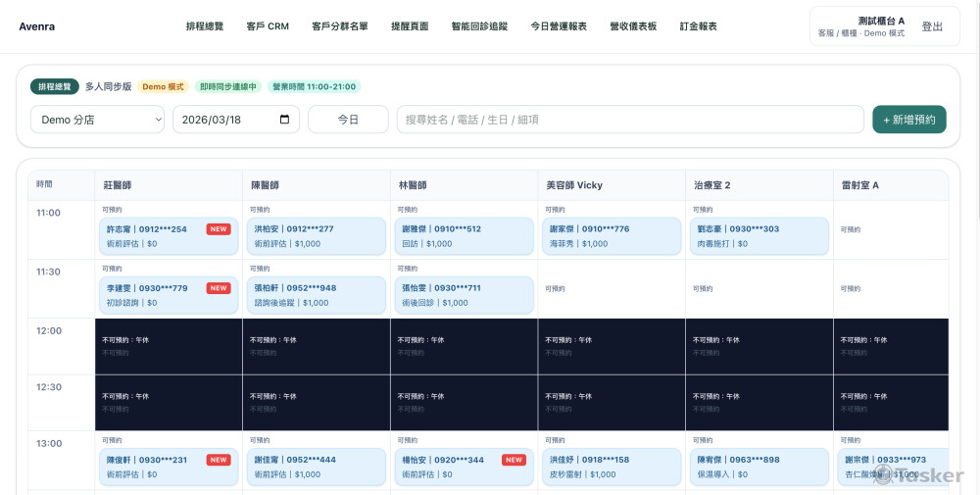Navigate to 智能回診追蹤

[x=479, y=26]
